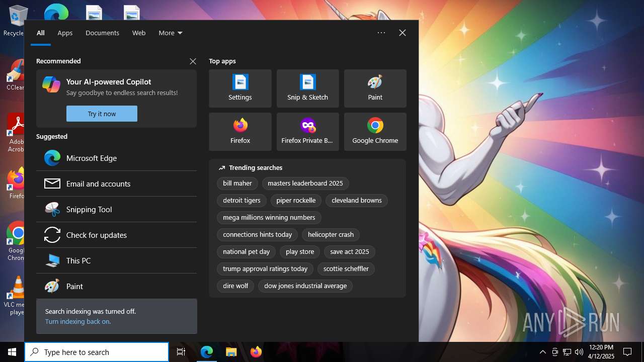Search dire wolf trend
This screenshot has width=644, height=362.
(x=235, y=286)
